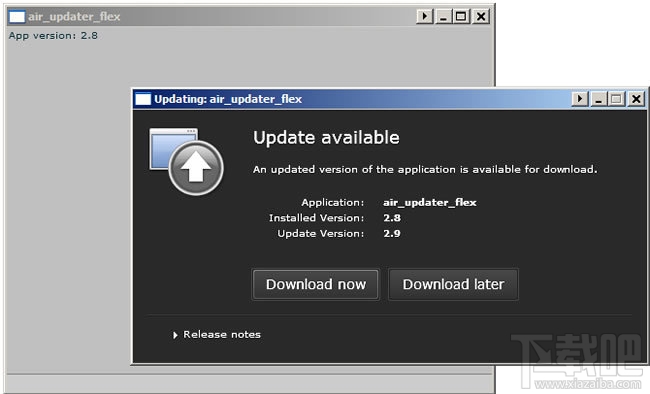The image size is (650, 394).
Task: Click the update arrow application icon
Action: pyautogui.click(x=187, y=161)
